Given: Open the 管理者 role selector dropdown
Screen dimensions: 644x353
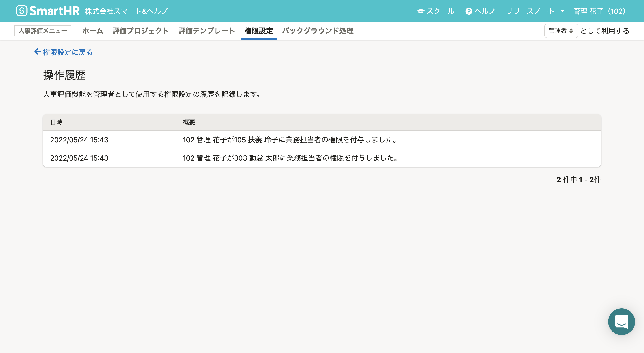Looking at the screenshot, I should [x=561, y=31].
